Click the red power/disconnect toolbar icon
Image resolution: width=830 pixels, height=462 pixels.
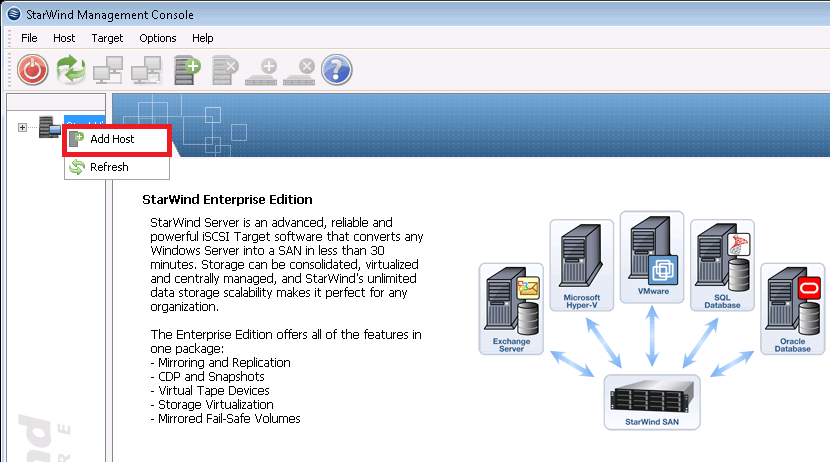coord(32,69)
